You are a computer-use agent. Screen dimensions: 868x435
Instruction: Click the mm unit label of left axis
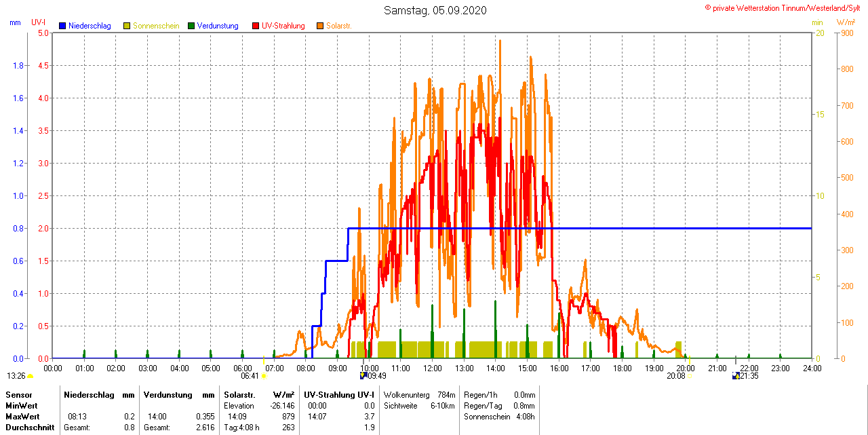[16, 22]
